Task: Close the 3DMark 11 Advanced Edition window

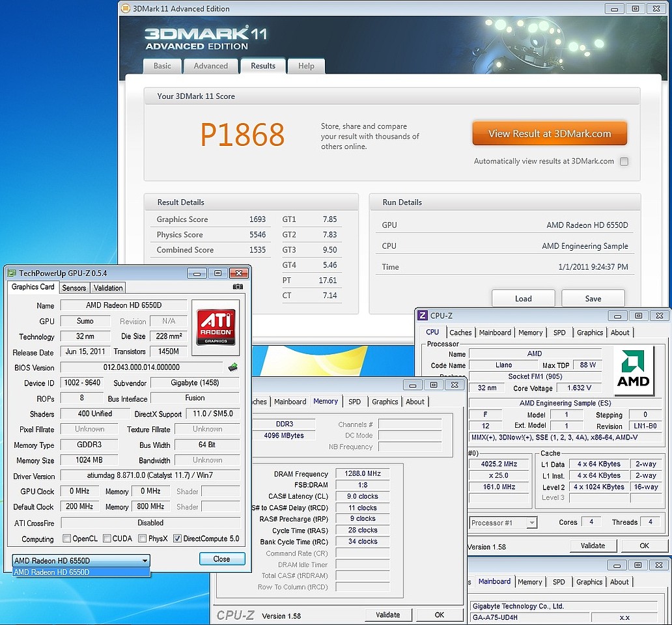Action: [x=656, y=8]
